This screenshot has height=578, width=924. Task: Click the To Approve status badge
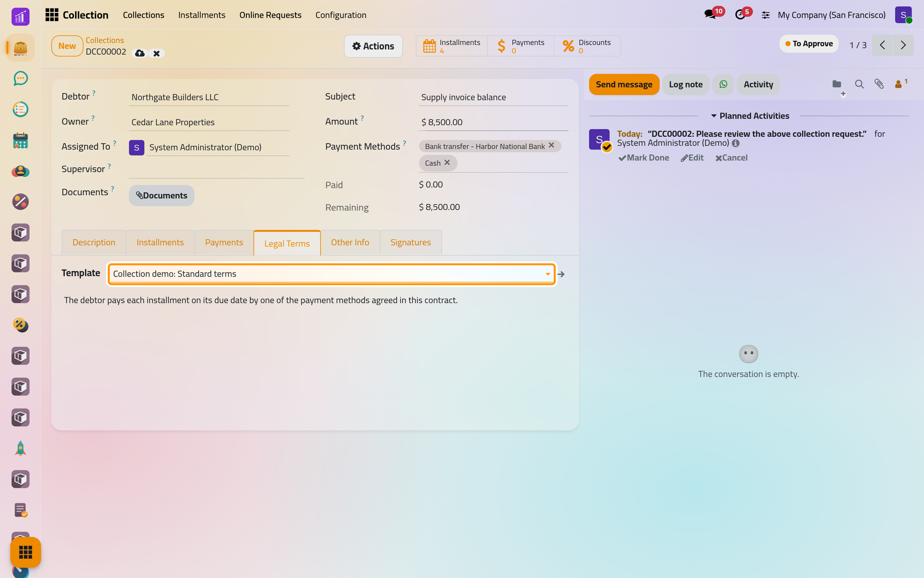(809, 44)
